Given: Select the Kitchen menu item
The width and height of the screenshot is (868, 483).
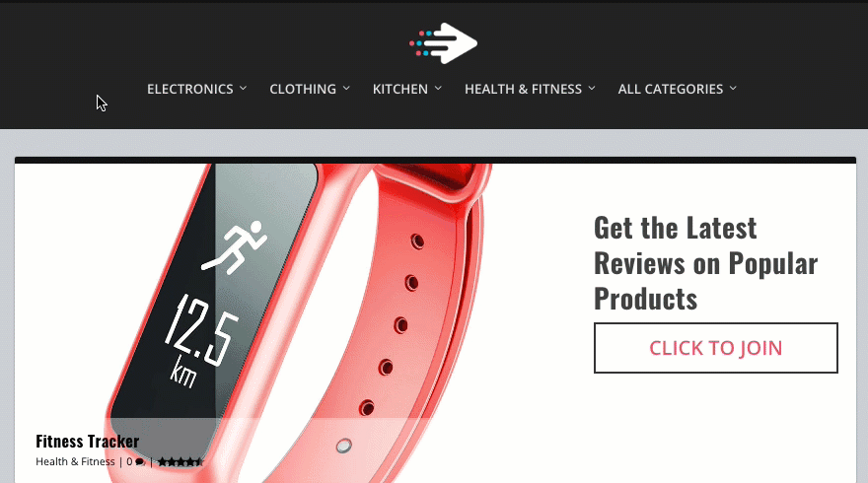Looking at the screenshot, I should tap(400, 89).
